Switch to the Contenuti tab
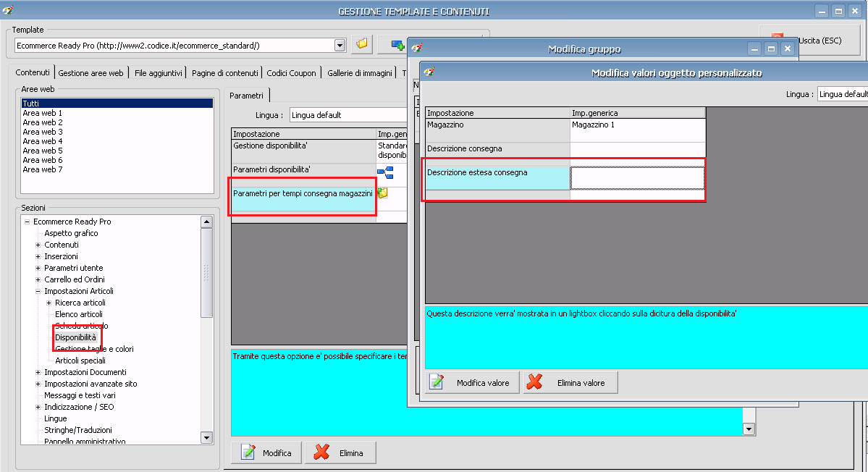868x472 pixels. coord(32,72)
